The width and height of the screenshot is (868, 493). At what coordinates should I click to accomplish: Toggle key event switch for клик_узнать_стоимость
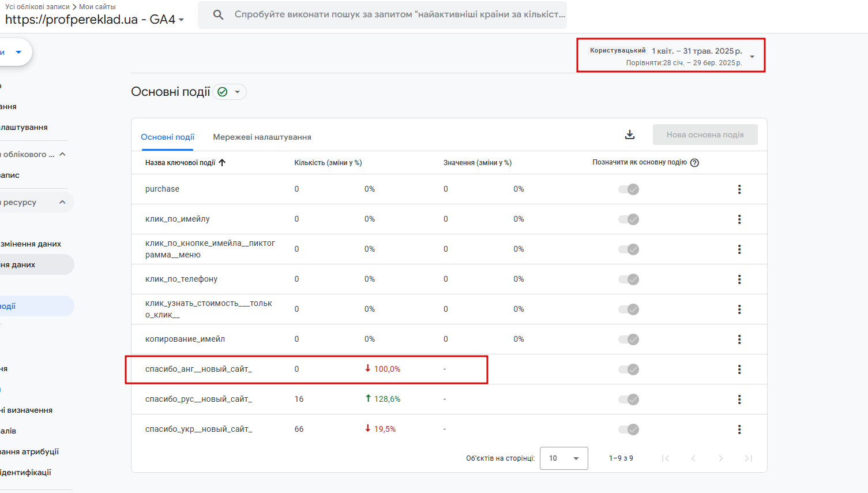(x=629, y=309)
